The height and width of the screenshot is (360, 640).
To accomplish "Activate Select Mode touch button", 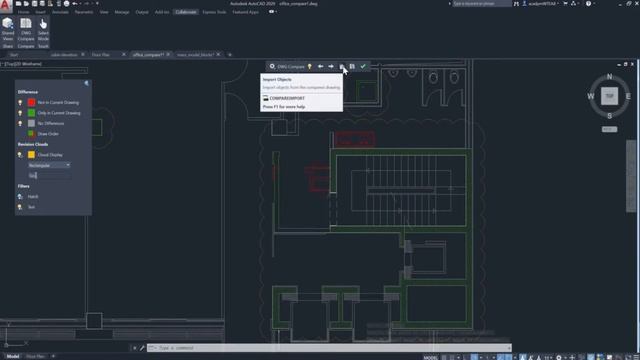I will coord(43,29).
